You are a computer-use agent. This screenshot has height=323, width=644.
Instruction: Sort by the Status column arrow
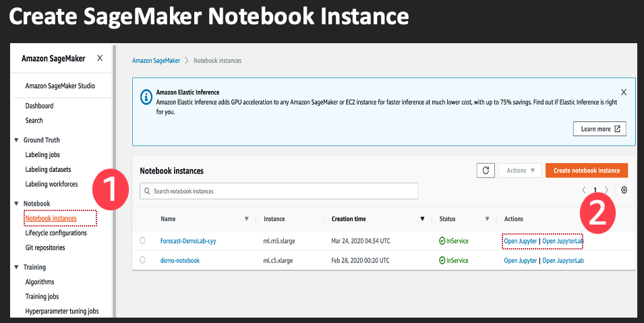[x=487, y=218]
